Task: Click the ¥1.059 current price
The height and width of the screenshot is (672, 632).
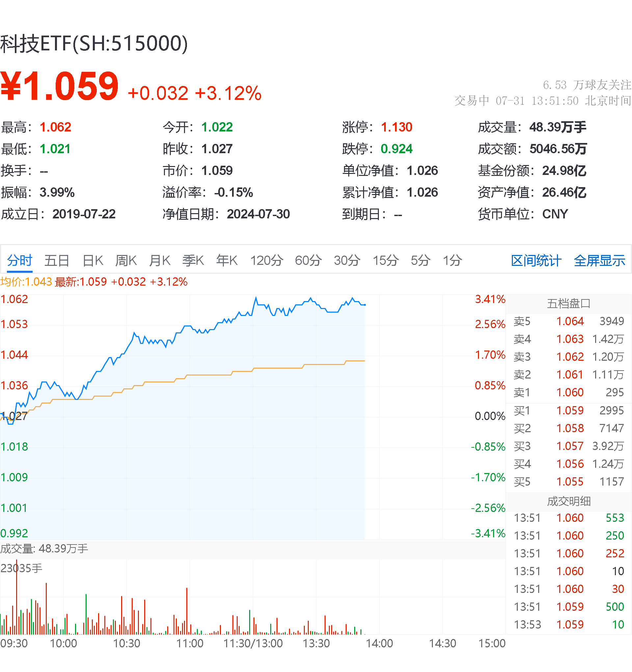Action: coord(60,86)
